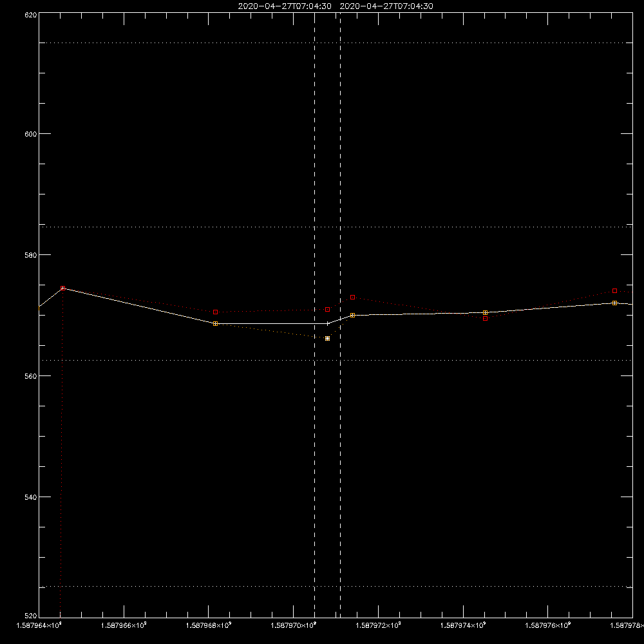Click the x-axis label 1.587970×10⁹
Image resolution: width=644 pixels, height=644 pixels.
tap(293, 625)
